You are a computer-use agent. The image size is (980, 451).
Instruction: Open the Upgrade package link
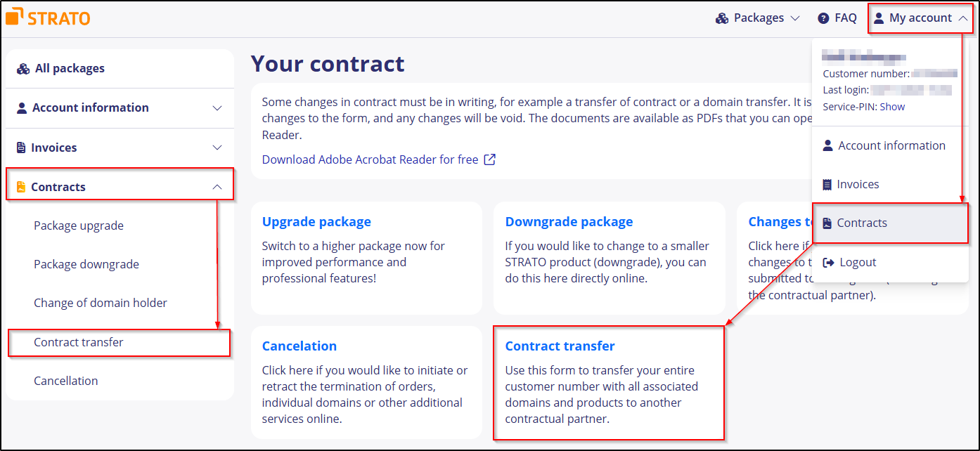[316, 221]
